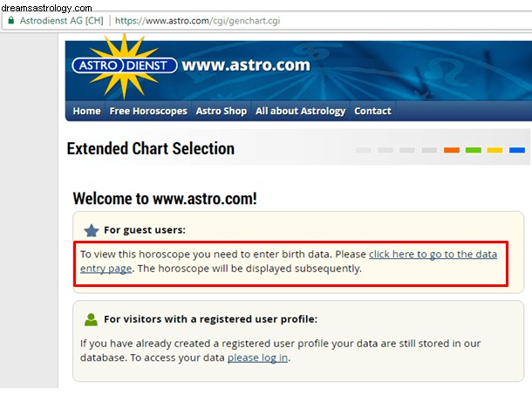This screenshot has width=532, height=396.
Task: Click the Astrodienst AG [CH] certificate label
Action: (x=61, y=21)
